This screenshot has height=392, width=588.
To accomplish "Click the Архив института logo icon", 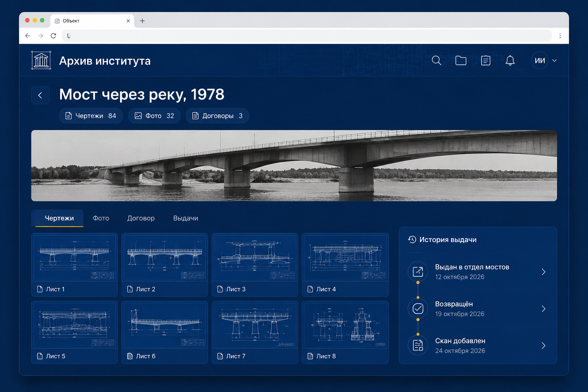I will (41, 60).
